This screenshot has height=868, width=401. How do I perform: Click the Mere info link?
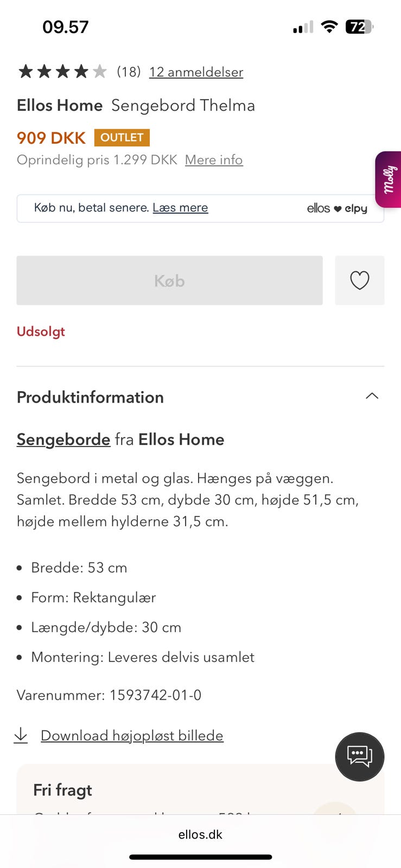[214, 160]
